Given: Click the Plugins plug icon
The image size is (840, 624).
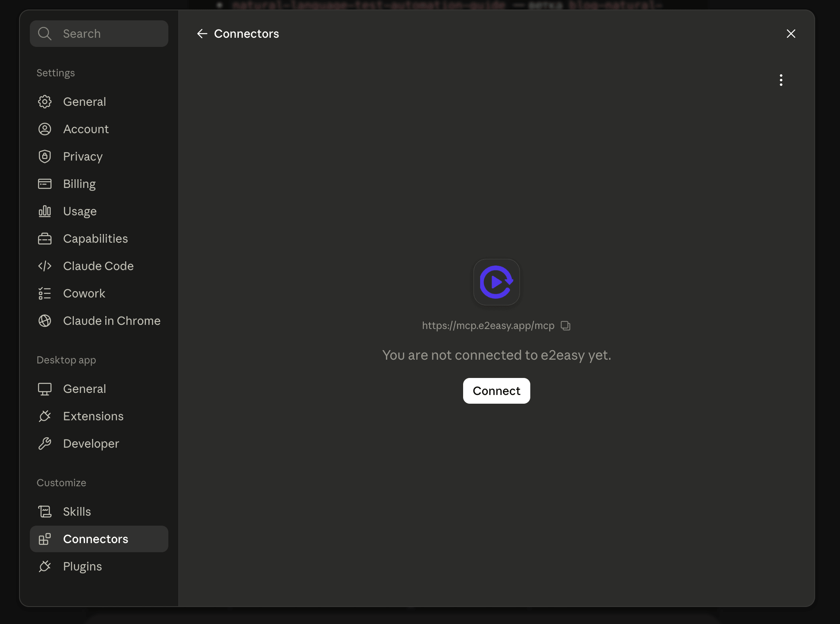Looking at the screenshot, I should (45, 566).
